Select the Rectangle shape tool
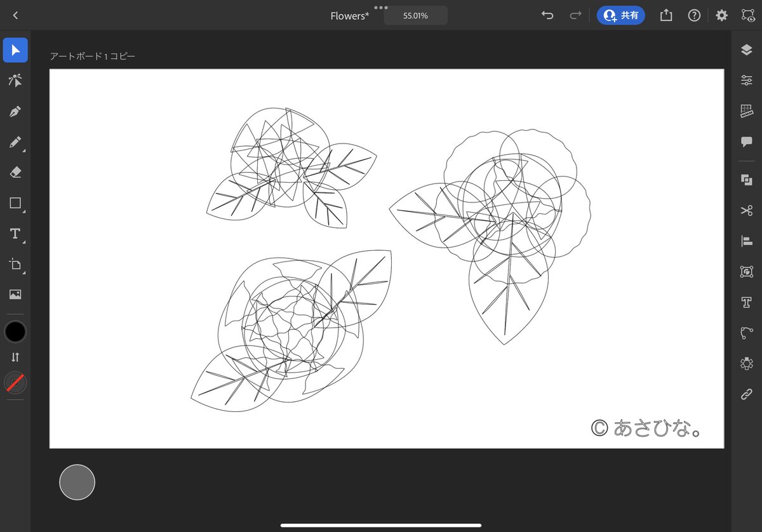762x532 pixels. click(x=15, y=203)
